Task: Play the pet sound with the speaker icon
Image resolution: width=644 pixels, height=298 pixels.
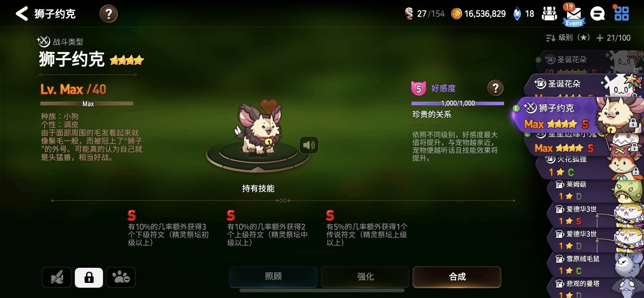Action: click(x=309, y=145)
